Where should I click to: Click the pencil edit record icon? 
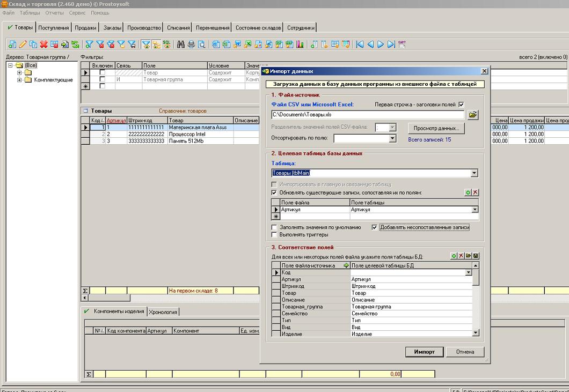23,45
